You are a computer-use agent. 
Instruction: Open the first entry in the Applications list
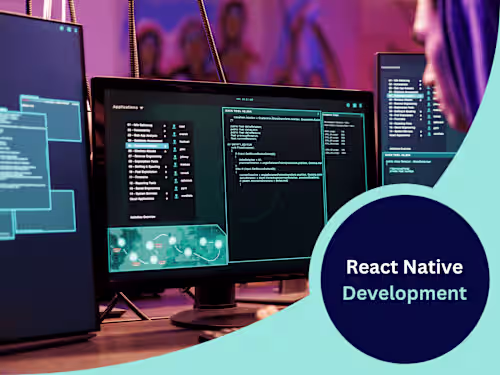click(140, 125)
